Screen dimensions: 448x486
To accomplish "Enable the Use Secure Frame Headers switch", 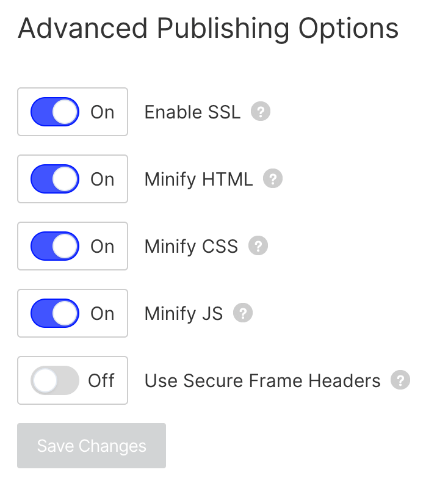I will [x=55, y=381].
